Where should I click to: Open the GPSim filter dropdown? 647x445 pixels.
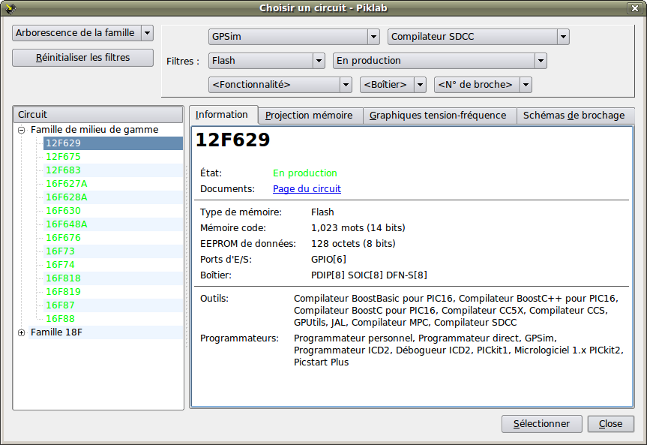point(294,37)
